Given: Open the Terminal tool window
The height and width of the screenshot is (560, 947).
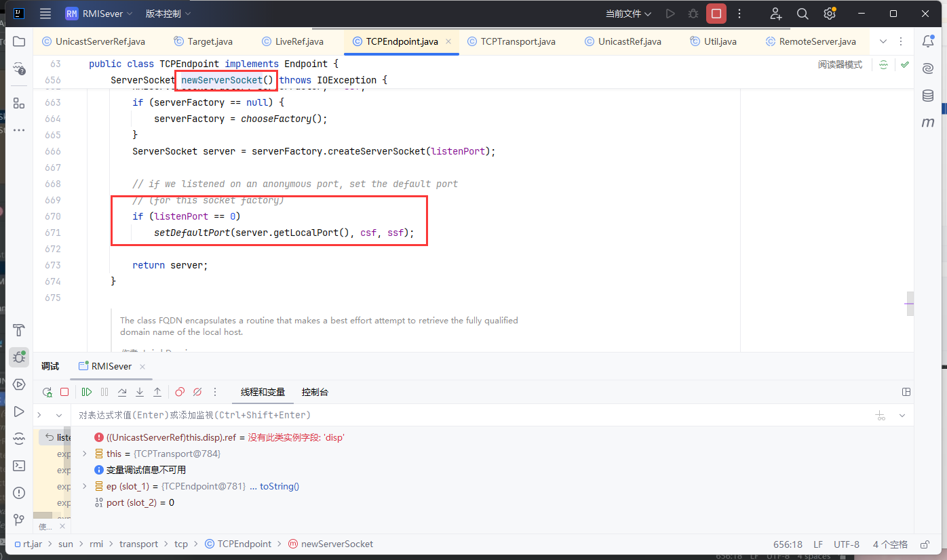Looking at the screenshot, I should tap(19, 466).
